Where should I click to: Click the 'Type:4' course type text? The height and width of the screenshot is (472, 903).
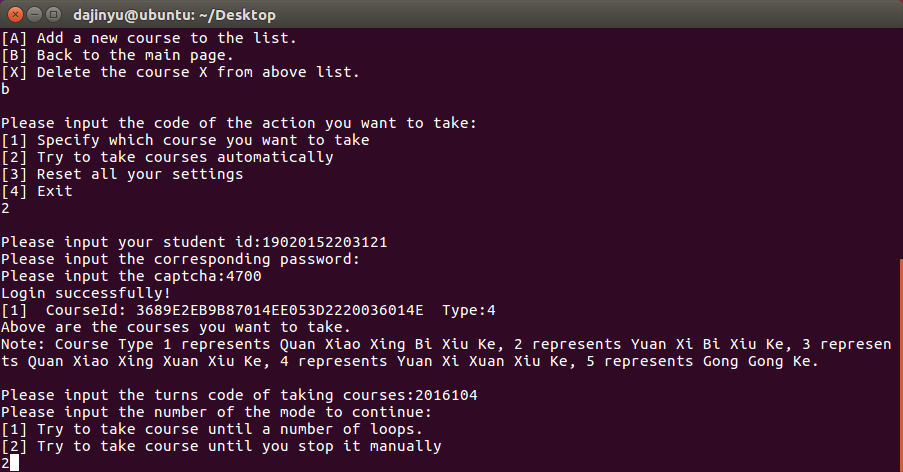click(469, 310)
